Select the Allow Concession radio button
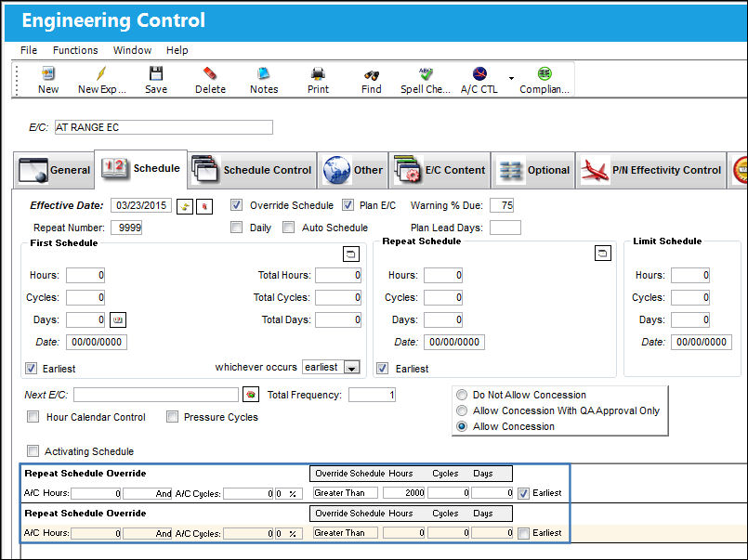Viewport: 748px width, 560px height. 461,426
